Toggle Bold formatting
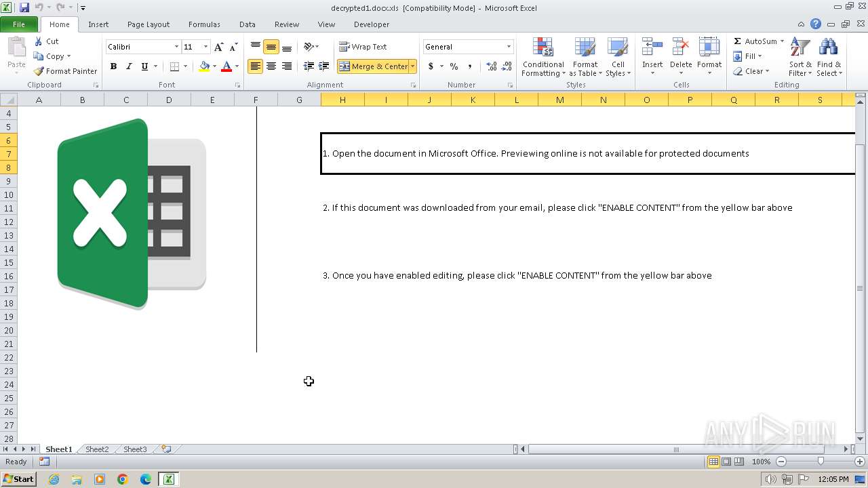 113,66
